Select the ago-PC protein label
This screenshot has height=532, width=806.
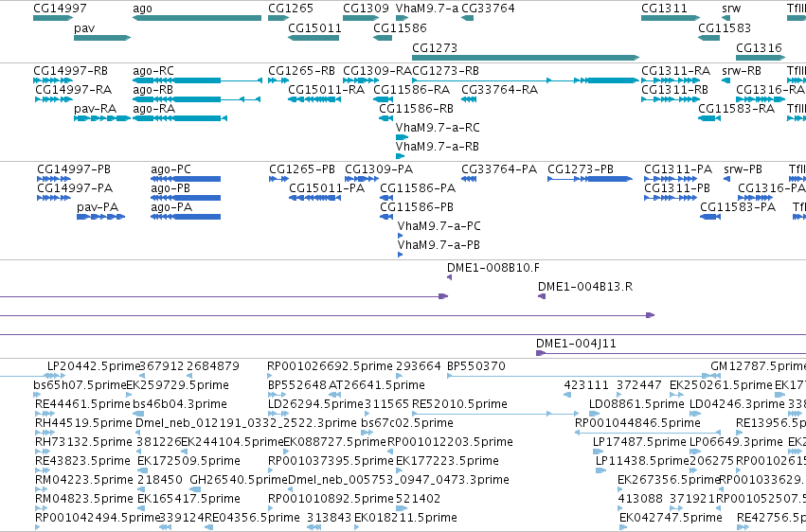[170, 169]
